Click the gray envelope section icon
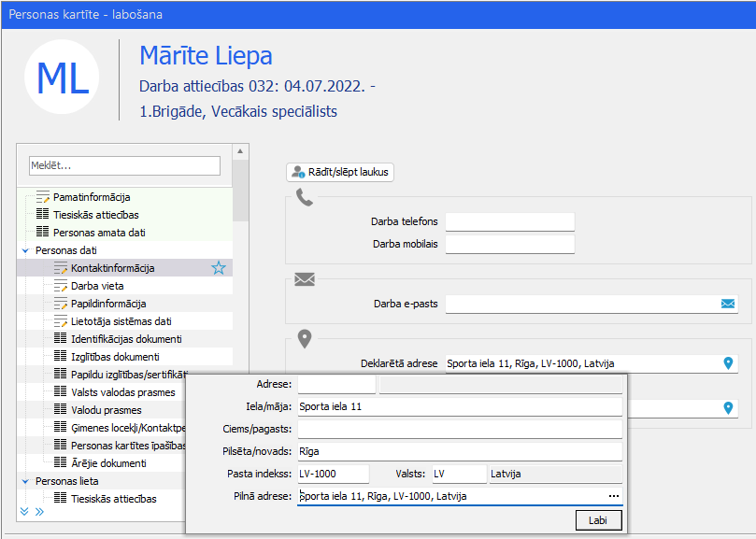 coord(305,279)
